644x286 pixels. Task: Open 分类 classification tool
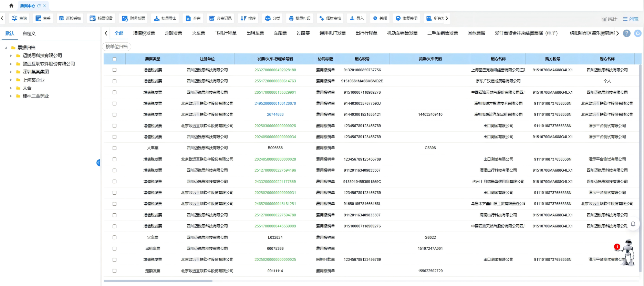coord(268,18)
